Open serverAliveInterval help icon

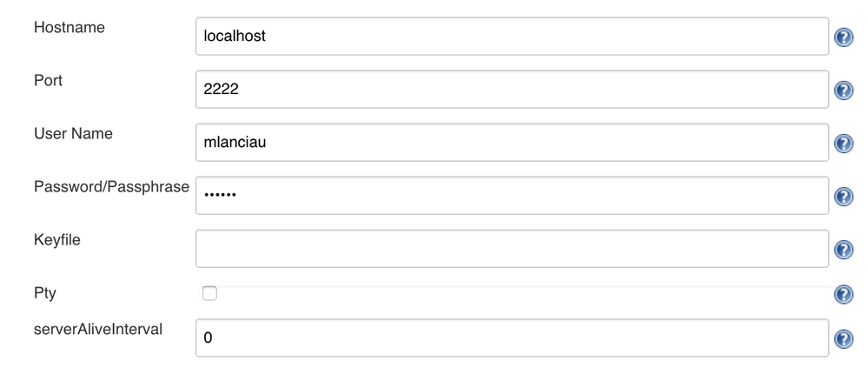click(x=843, y=339)
